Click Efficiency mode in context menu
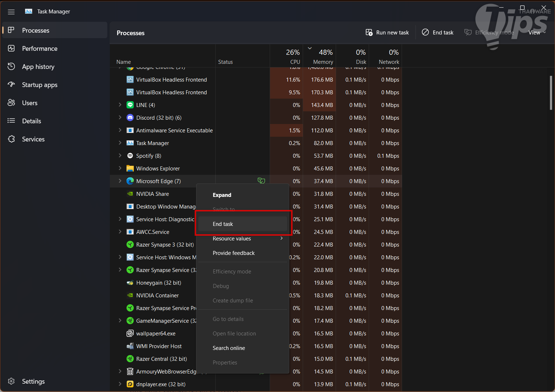 (243, 272)
